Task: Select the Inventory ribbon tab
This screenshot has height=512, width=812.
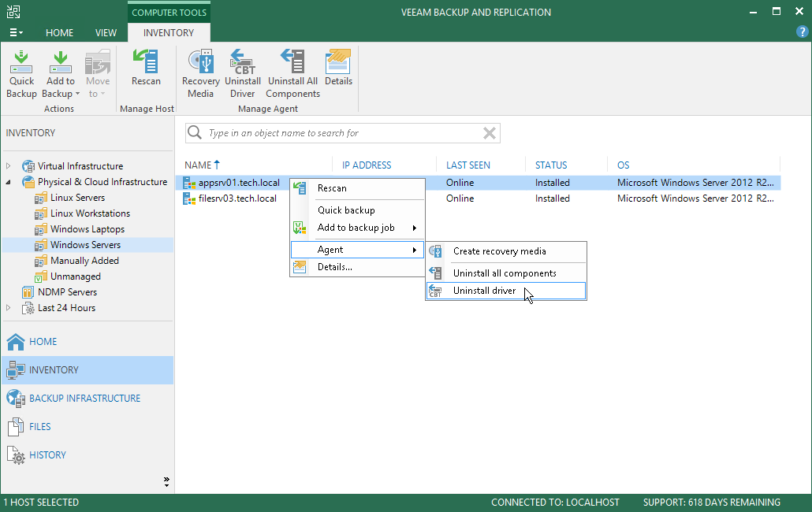Action: tap(169, 32)
